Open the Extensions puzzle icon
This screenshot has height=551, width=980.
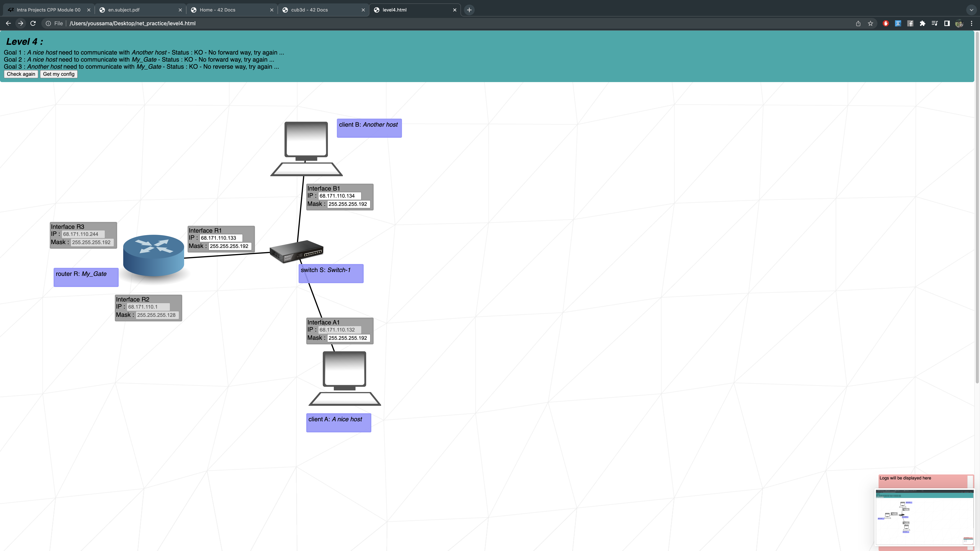[923, 24]
